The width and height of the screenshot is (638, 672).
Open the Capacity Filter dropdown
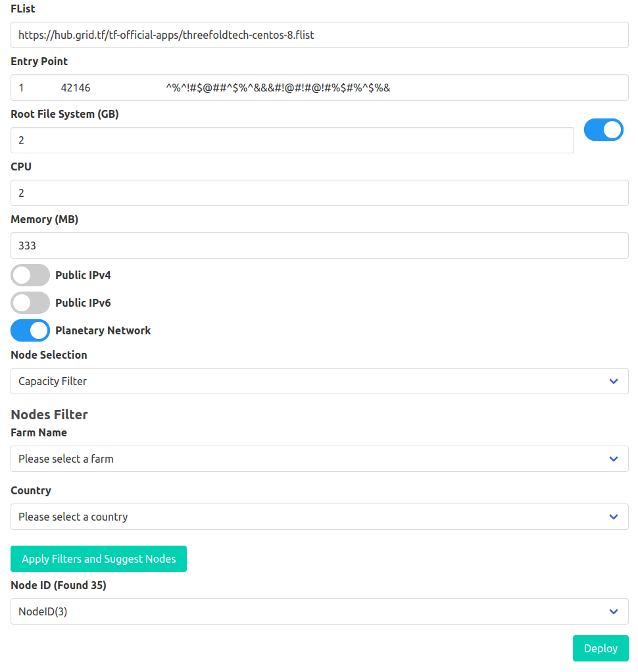pos(319,381)
